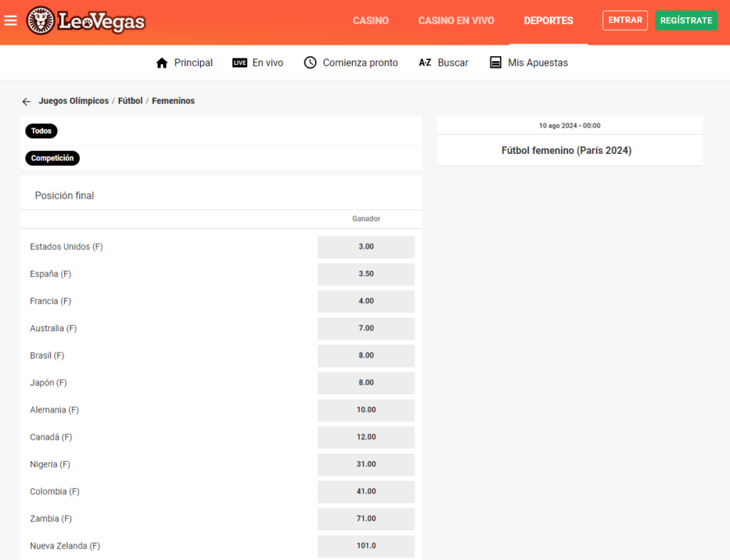Go to the Fútbol breadcrumb link
The height and width of the screenshot is (560, 730).
130,101
